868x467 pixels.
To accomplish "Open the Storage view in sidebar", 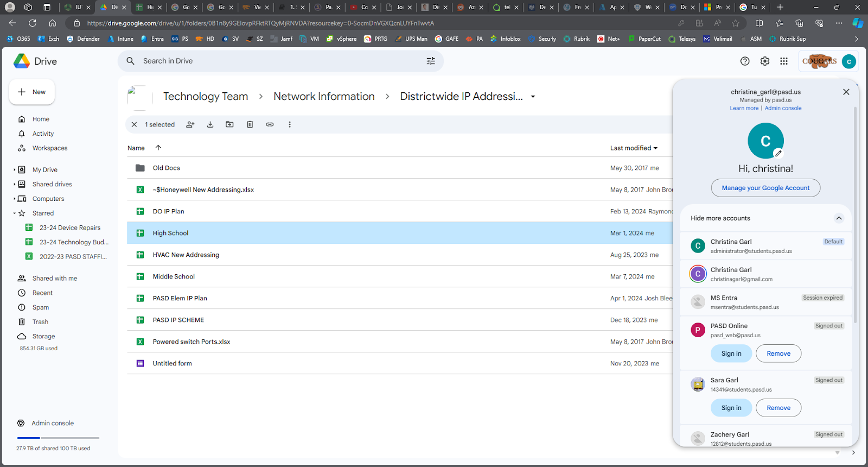I will point(43,337).
